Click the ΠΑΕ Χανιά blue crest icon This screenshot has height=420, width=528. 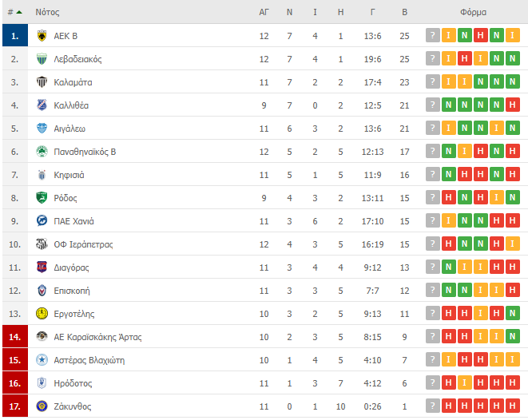tap(42, 220)
